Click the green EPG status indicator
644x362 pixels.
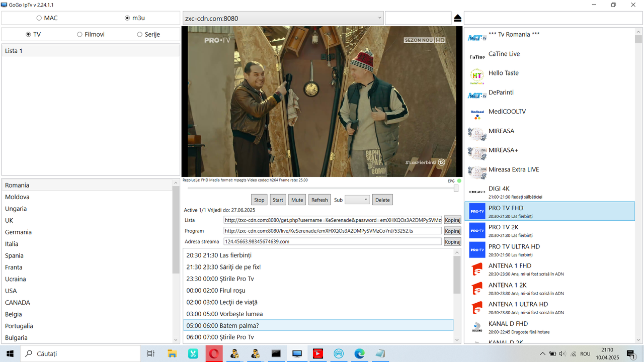(x=459, y=181)
